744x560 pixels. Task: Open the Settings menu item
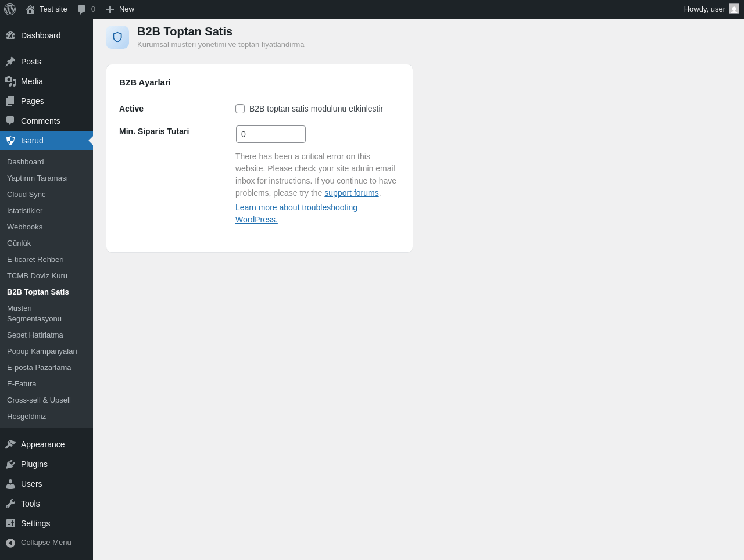tap(35, 523)
